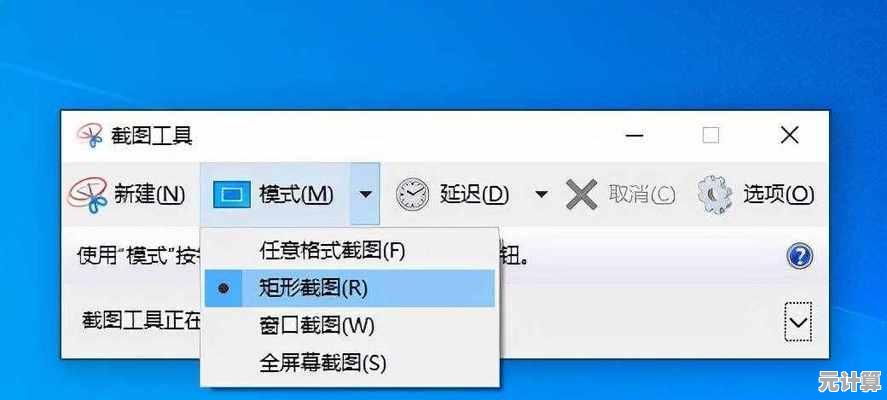This screenshot has width=887, height=400.
Task: Expand the 模式(M) dropdown arrow
Action: pyautogui.click(x=365, y=195)
